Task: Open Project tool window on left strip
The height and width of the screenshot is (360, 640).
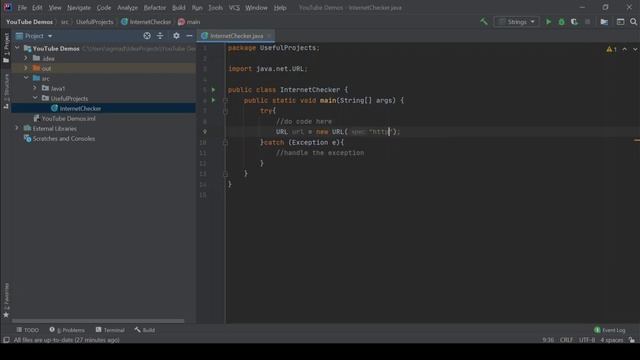Action: pos(6,48)
